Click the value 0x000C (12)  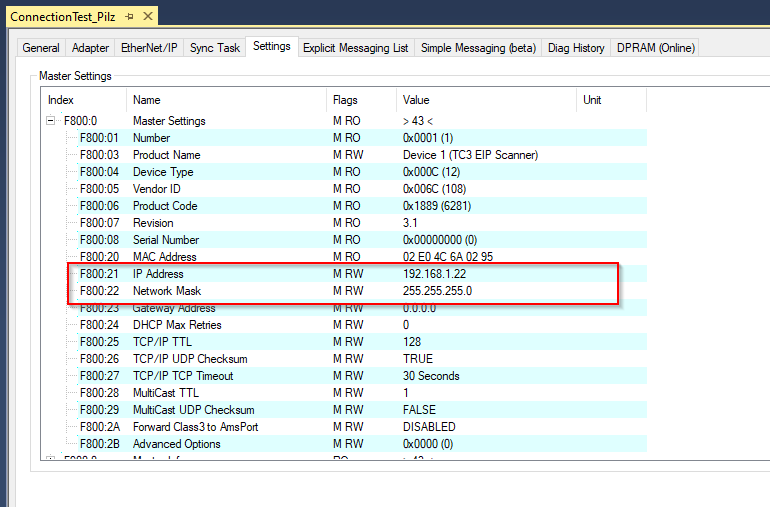click(431, 171)
